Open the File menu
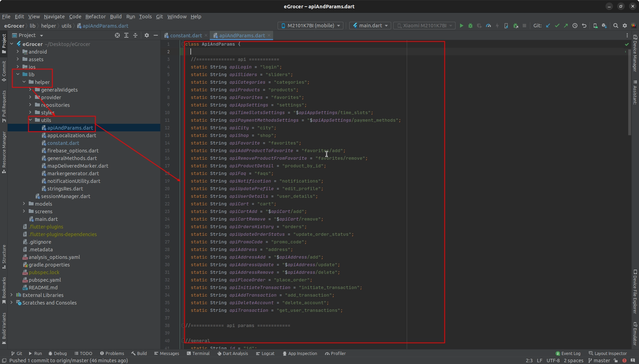The height and width of the screenshot is (364, 639). click(x=6, y=17)
